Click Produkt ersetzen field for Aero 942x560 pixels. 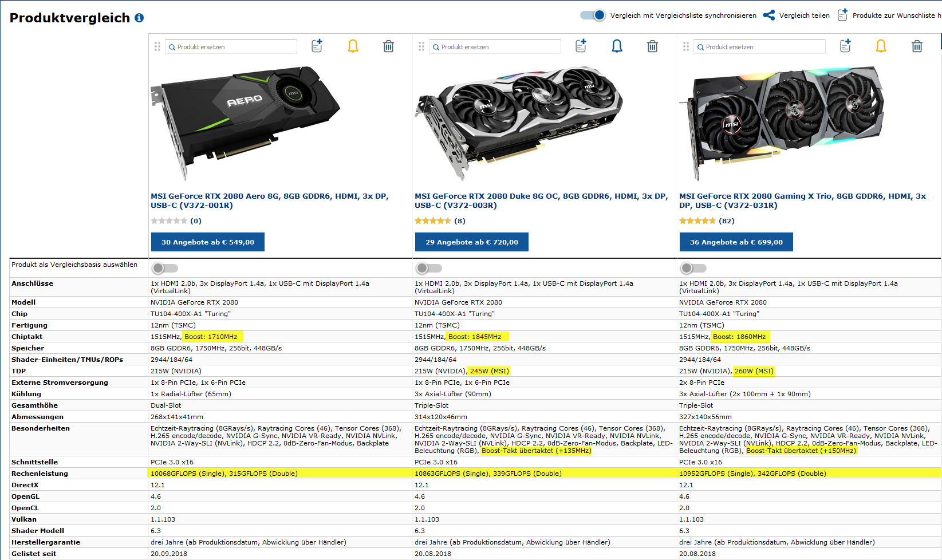(231, 47)
